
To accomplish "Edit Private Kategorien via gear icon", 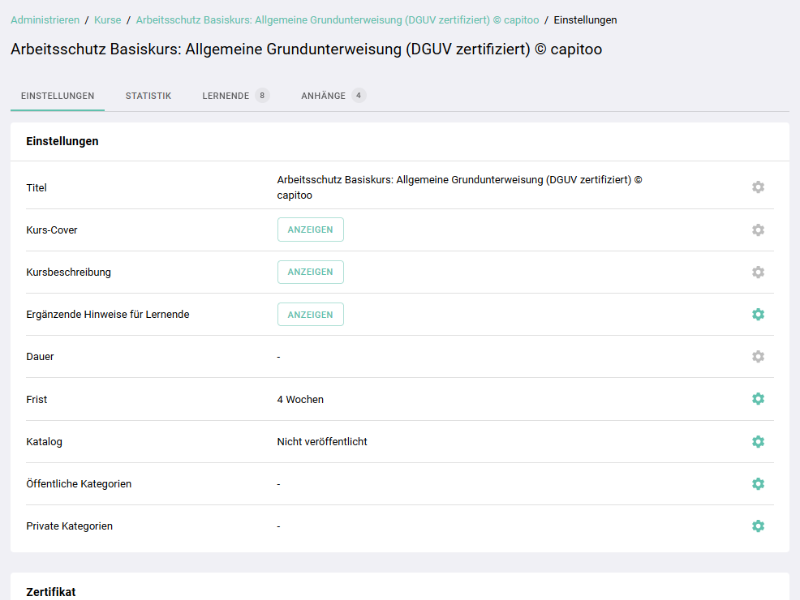I will (758, 526).
